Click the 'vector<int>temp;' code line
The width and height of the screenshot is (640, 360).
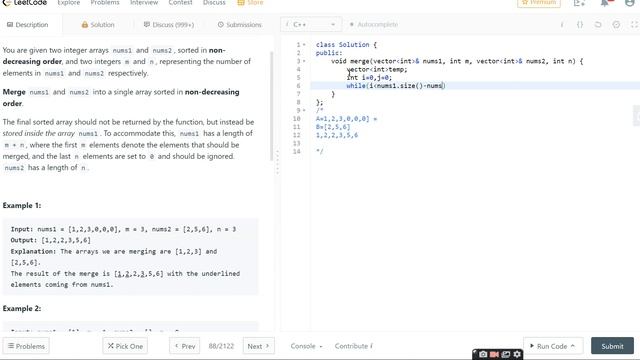[x=377, y=69]
